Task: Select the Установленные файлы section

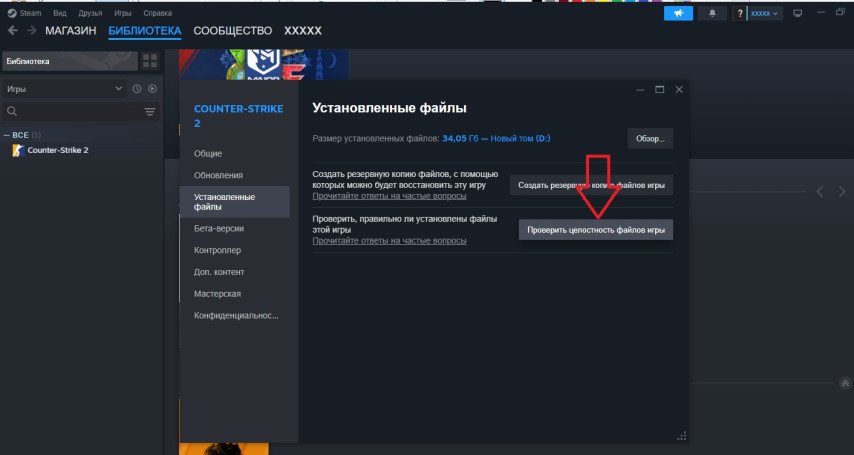Action: click(x=235, y=202)
